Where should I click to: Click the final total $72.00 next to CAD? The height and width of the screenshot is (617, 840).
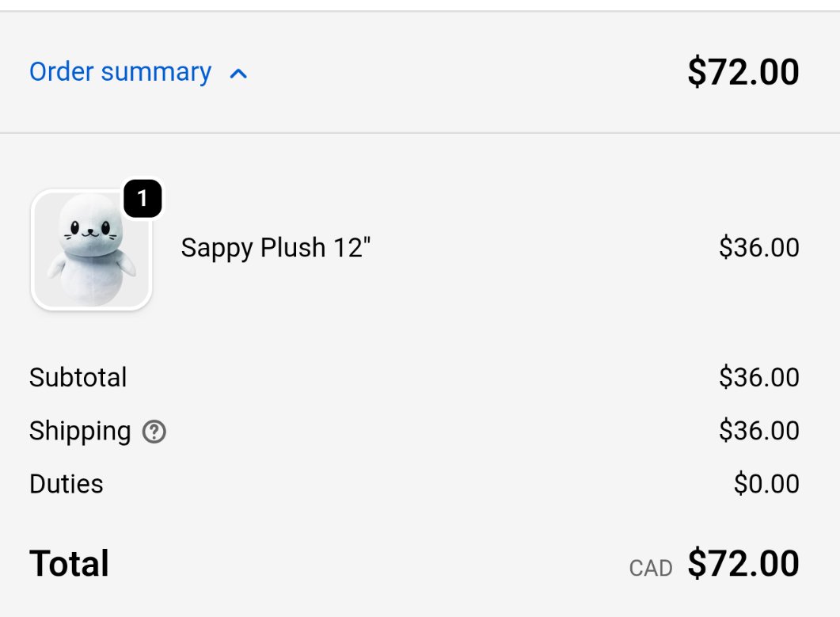[743, 564]
